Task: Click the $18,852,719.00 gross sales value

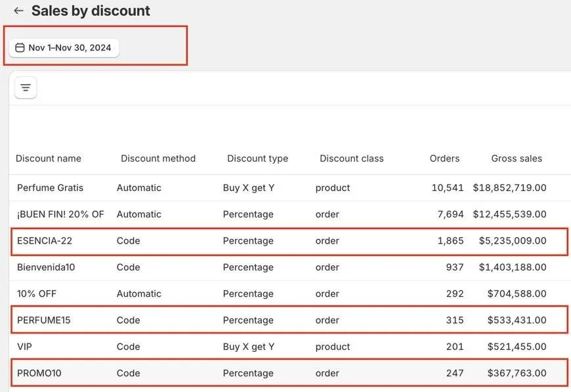Action: [509, 188]
